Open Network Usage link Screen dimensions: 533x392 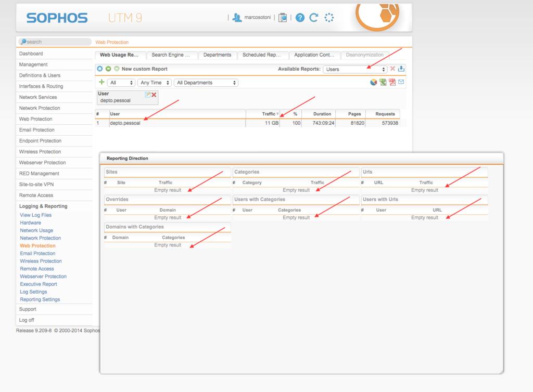36,230
